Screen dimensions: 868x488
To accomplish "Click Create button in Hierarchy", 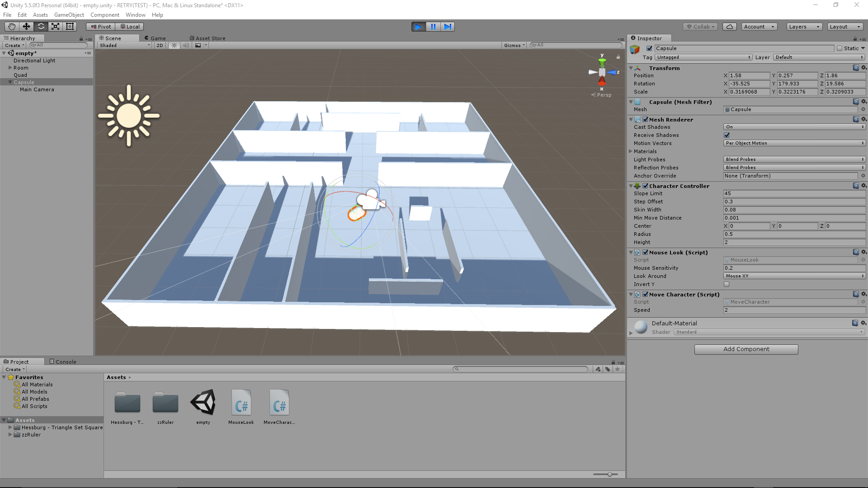I will click(x=14, y=45).
